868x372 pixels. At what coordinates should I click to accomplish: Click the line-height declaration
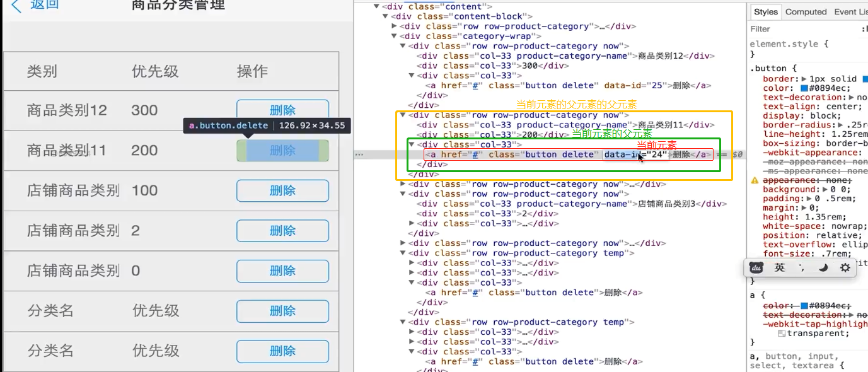(x=815, y=134)
